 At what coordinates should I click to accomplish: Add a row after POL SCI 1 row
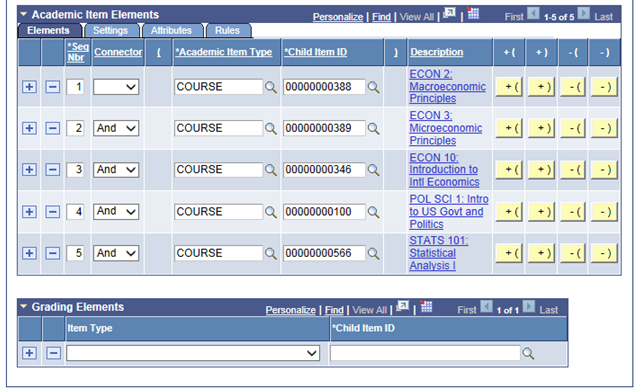[29, 212]
